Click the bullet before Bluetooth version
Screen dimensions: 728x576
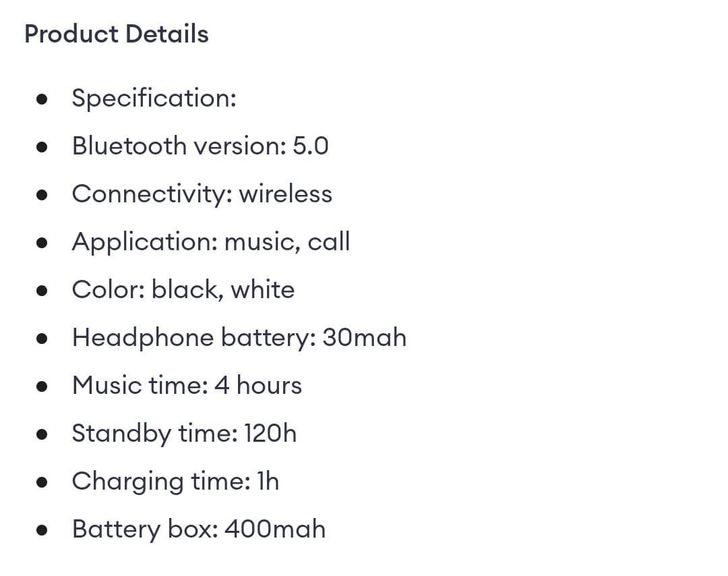pos(42,148)
